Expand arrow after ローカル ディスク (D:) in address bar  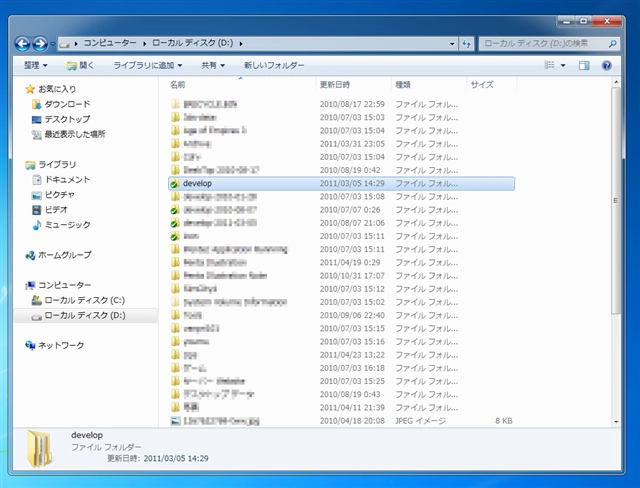pos(241,43)
